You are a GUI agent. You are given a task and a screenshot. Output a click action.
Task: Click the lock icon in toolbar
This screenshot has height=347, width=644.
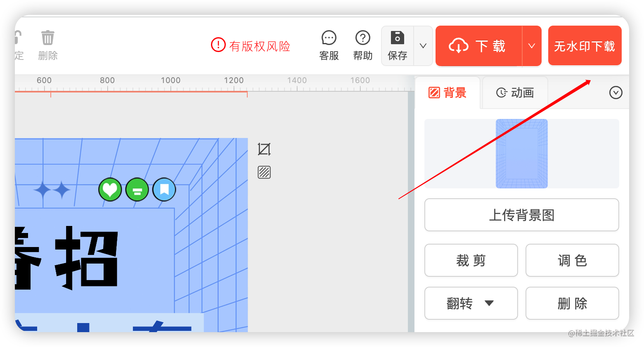18,38
